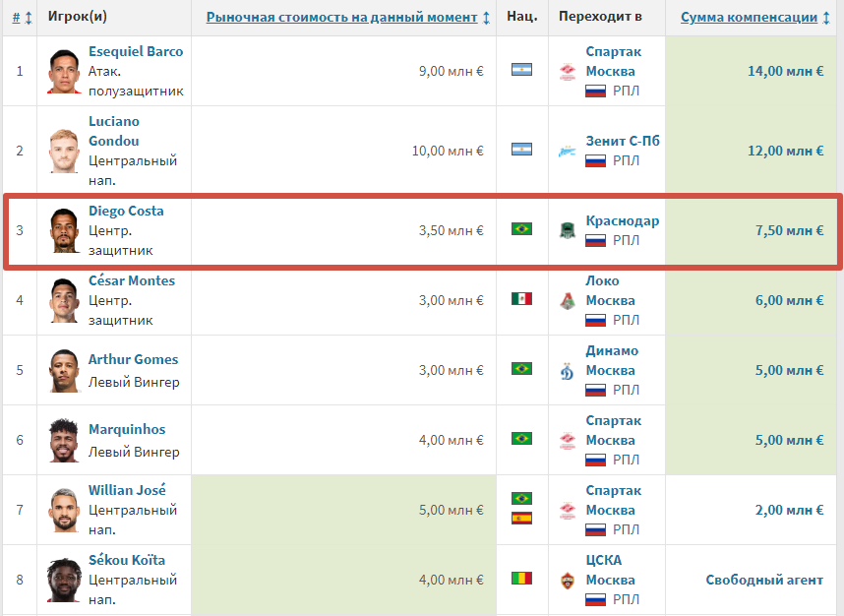Screen dimensions: 844x616
Task: Click CSKA crest in Sékou Koïta row
Action: click(568, 580)
